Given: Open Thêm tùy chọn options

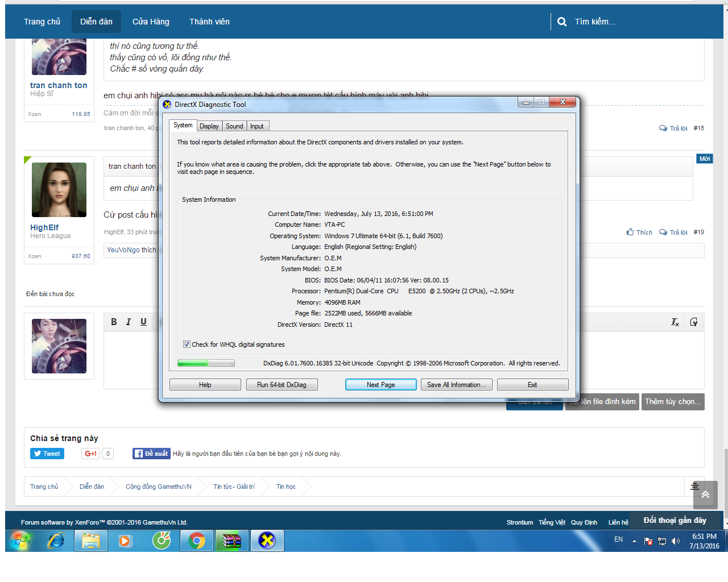Looking at the screenshot, I should click(x=673, y=402).
